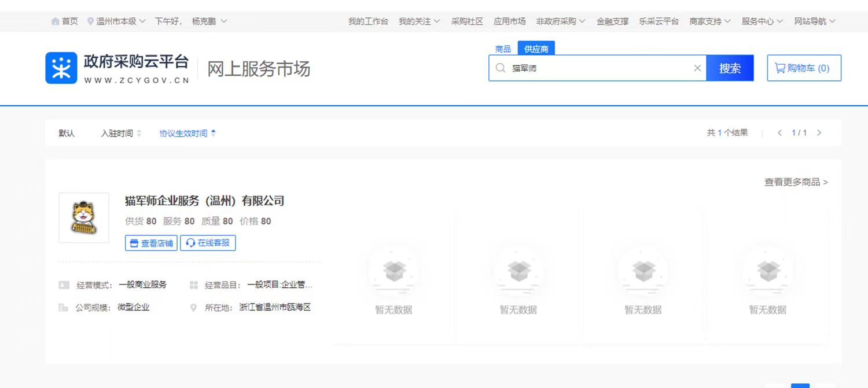
Task: Click the 查看店铺 button
Action: (151, 243)
